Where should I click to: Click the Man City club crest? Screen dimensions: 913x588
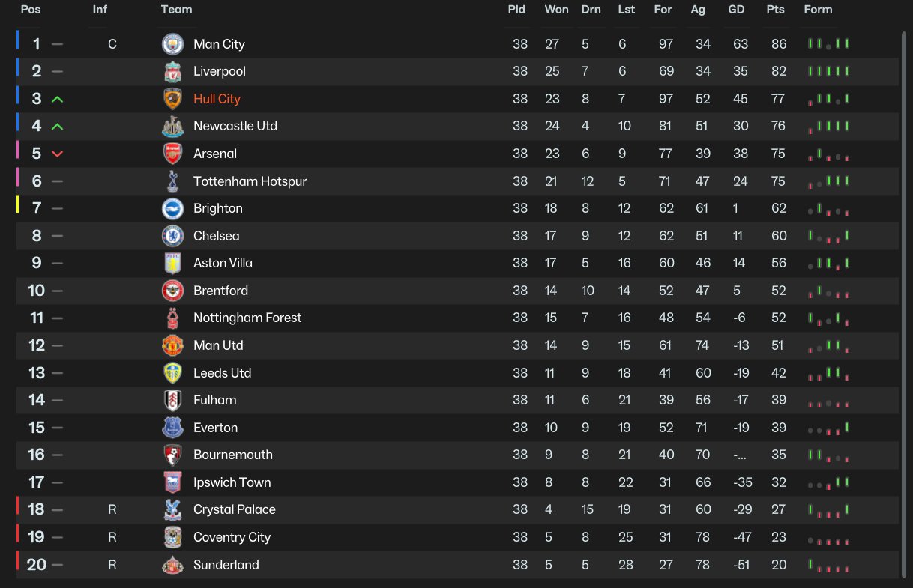tap(172, 44)
